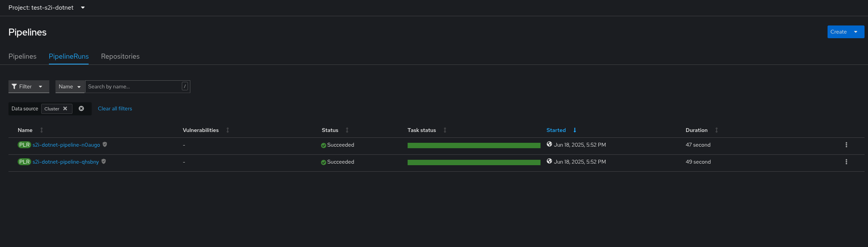The width and height of the screenshot is (868, 247).
Task: Sort table by Task status column
Action: click(422, 130)
